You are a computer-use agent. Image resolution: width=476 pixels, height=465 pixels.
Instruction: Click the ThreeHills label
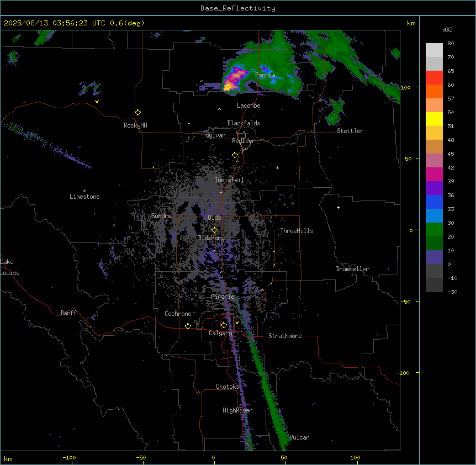(x=297, y=231)
